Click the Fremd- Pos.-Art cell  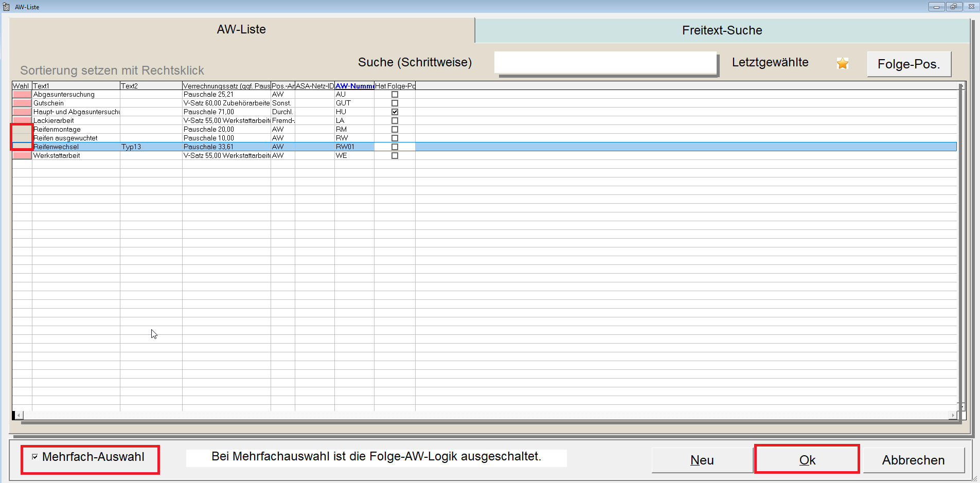283,121
